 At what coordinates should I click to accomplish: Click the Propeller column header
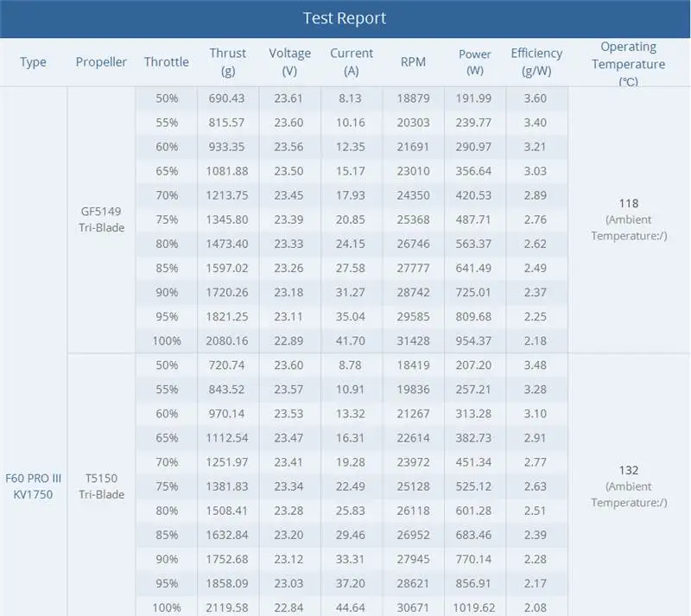[101, 62]
